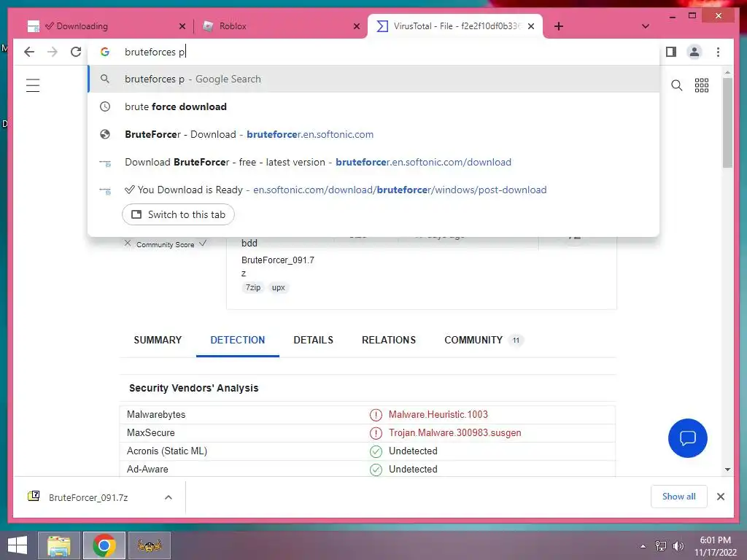Open the blue chat bubble button
The image size is (747, 560).
click(687, 438)
